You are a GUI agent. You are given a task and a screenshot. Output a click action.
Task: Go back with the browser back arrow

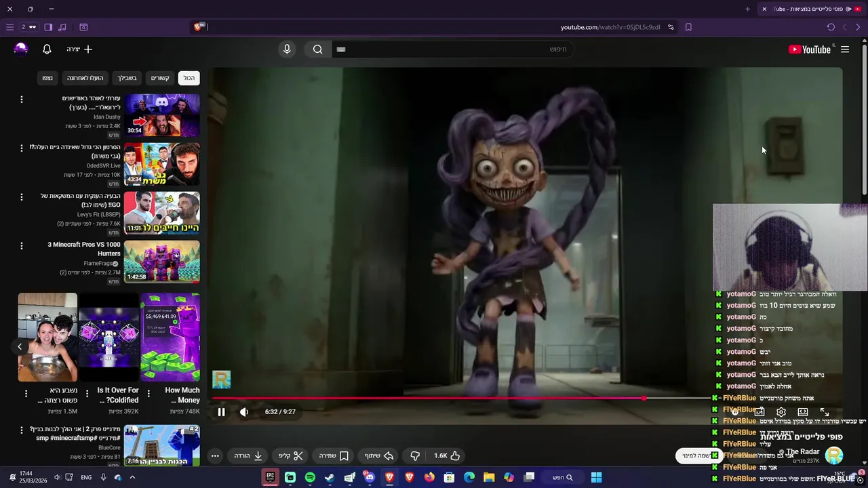pos(858,27)
